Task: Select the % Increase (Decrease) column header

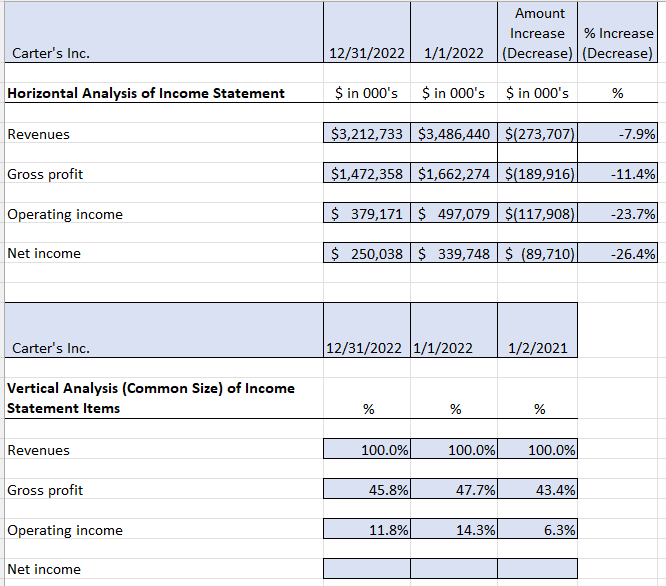Action: pyautogui.click(x=617, y=32)
